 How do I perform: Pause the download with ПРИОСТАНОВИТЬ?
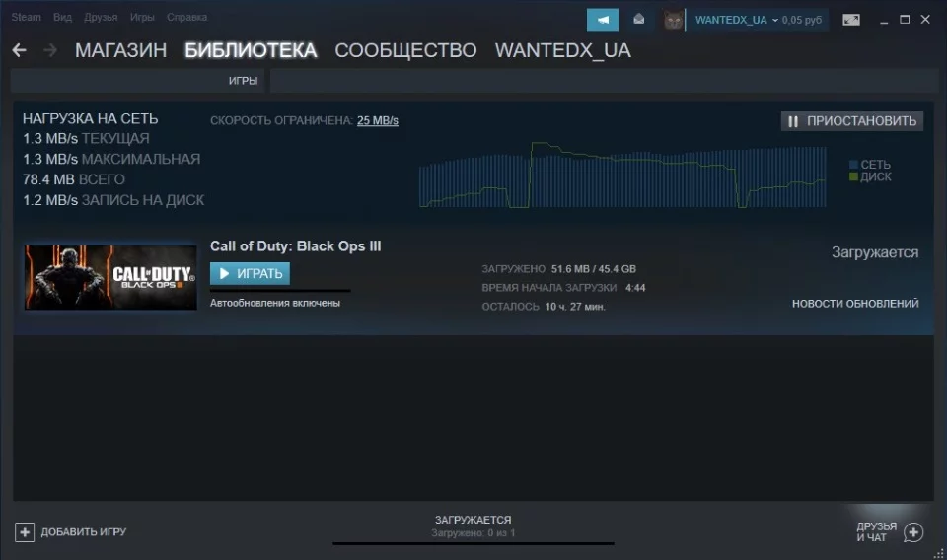click(851, 121)
